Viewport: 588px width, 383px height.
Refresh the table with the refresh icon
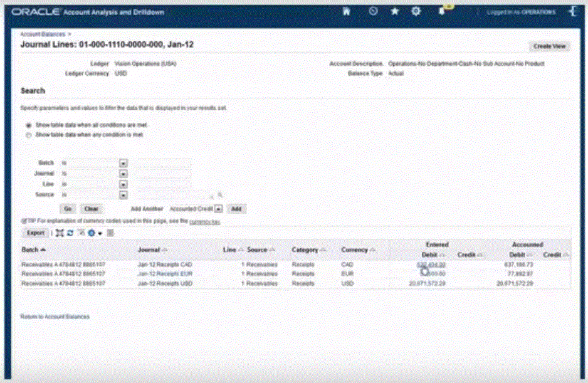point(70,233)
